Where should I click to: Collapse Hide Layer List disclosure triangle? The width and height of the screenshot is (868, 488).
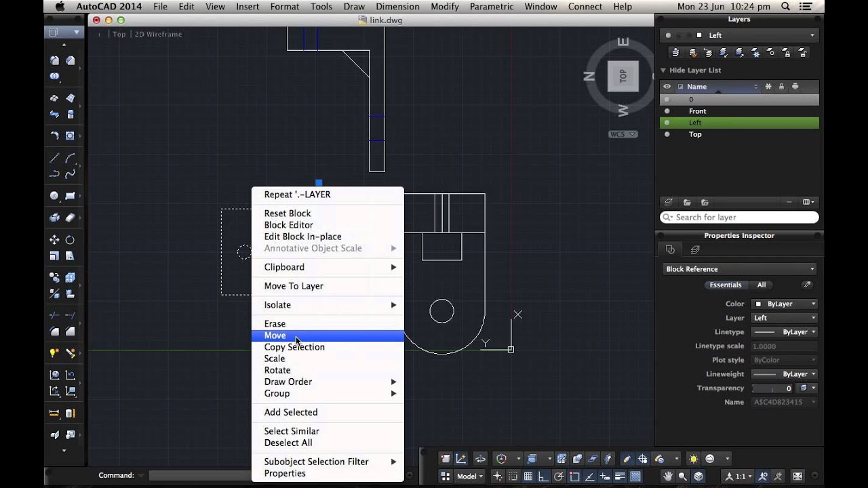point(664,70)
